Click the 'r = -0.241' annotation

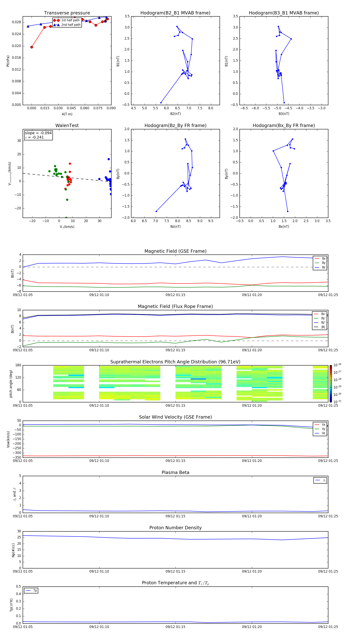tap(35, 137)
